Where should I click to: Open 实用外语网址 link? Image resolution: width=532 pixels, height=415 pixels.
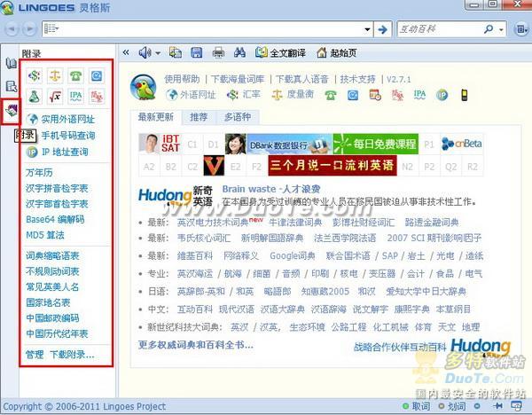[x=68, y=119]
